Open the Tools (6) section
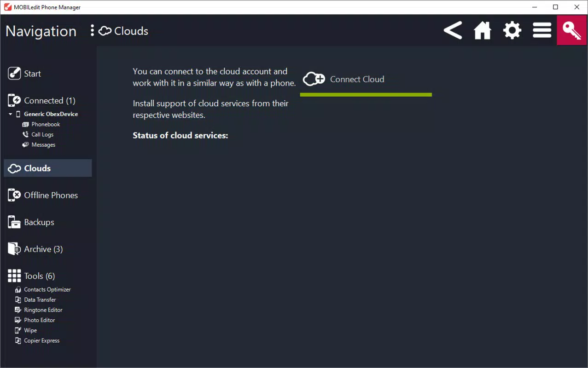588x368 pixels. pyautogui.click(x=40, y=276)
